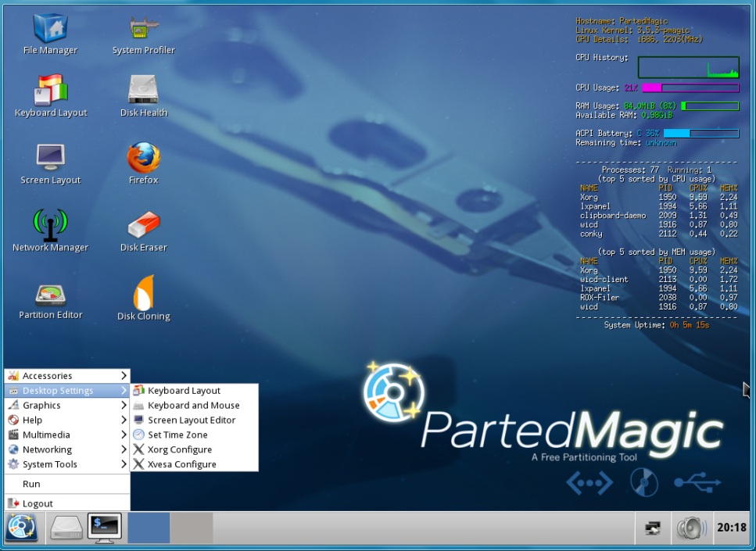Open the Multimedia menu category

(67, 435)
